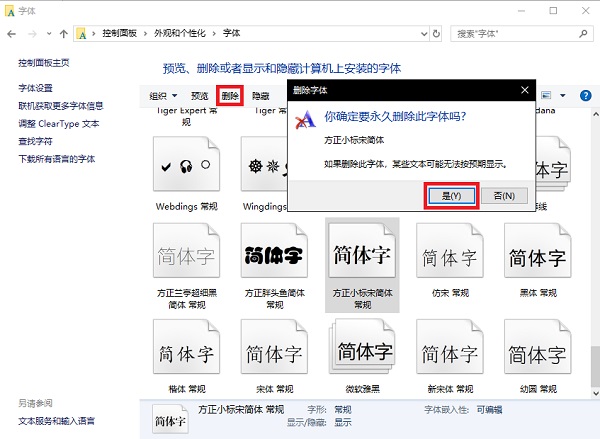Select the 幼圆 常规 font thumbnail
Viewport: 600px width, 439px height.
(x=537, y=350)
